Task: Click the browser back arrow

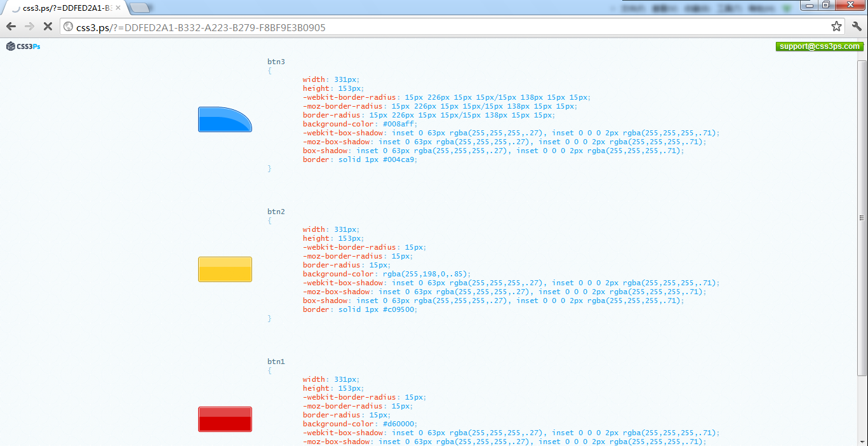Action: coord(11,27)
